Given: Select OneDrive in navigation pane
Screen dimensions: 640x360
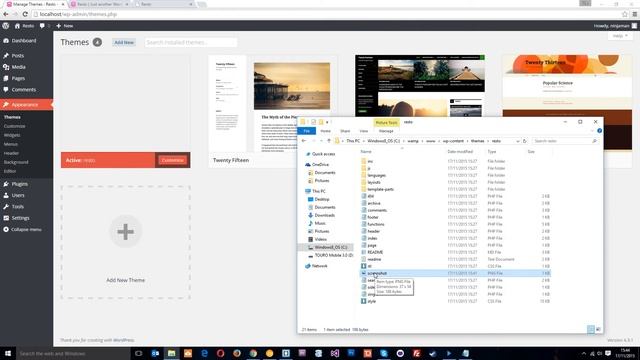Looking at the screenshot, I should [x=320, y=165].
